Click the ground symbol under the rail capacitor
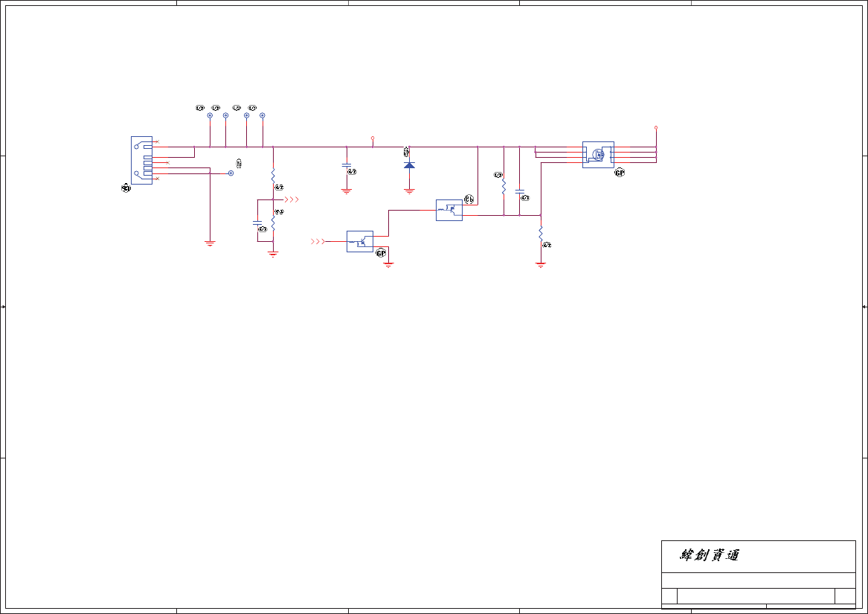 (x=347, y=191)
